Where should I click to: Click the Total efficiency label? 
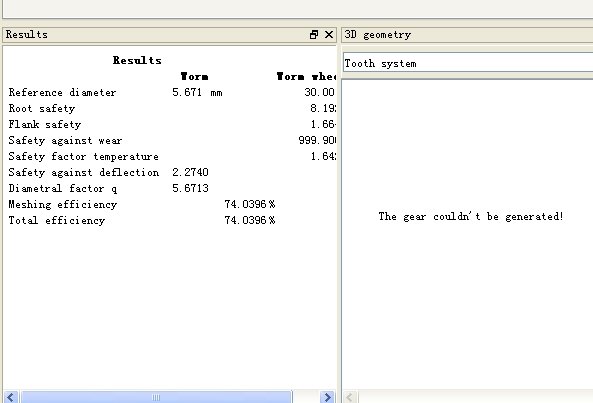click(57, 220)
